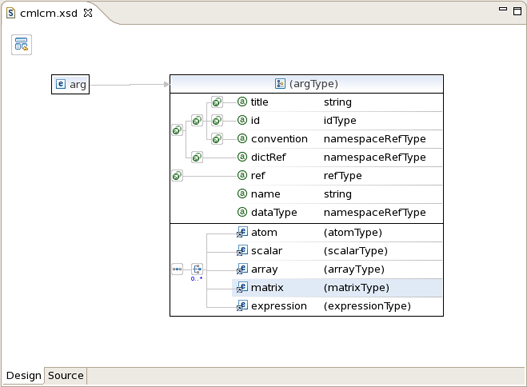Click the element reference icon beside matrix
The height and width of the screenshot is (387, 527).
pyautogui.click(x=242, y=287)
